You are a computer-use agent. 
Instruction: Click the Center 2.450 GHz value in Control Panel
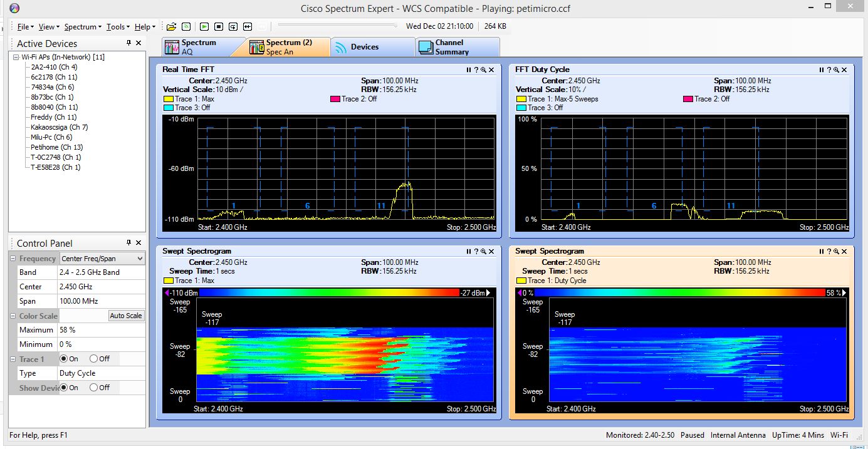[102, 287]
